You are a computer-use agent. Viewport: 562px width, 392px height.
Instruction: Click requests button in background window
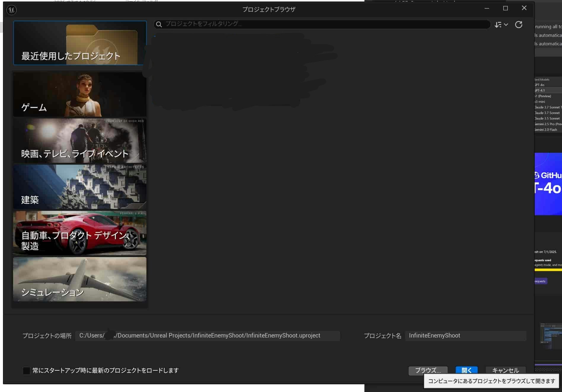pyautogui.click(x=541, y=281)
